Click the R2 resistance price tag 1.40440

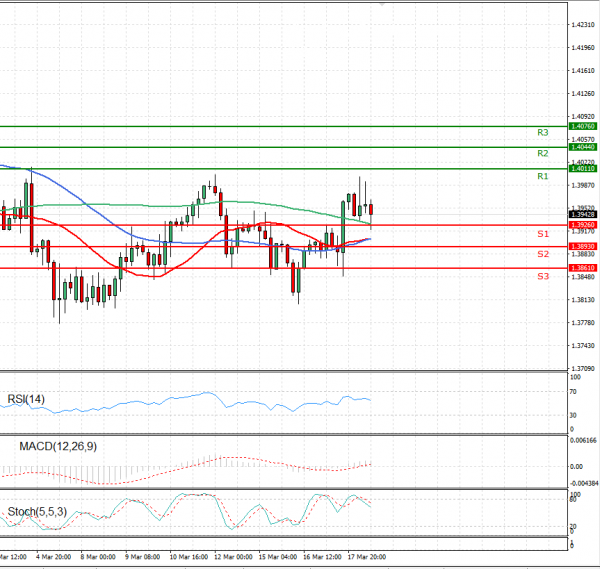tap(583, 147)
